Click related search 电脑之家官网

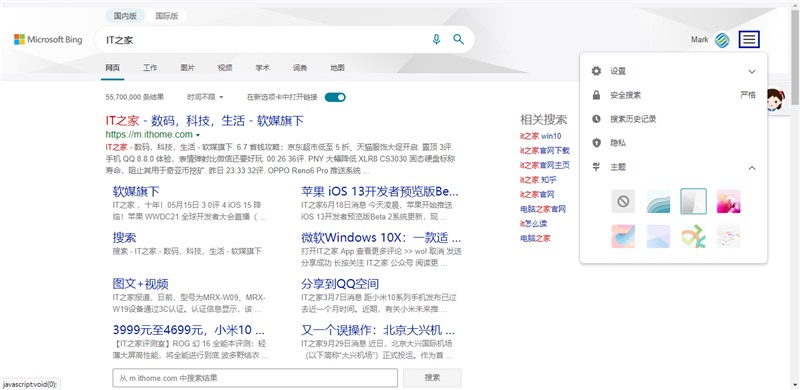tap(543, 209)
